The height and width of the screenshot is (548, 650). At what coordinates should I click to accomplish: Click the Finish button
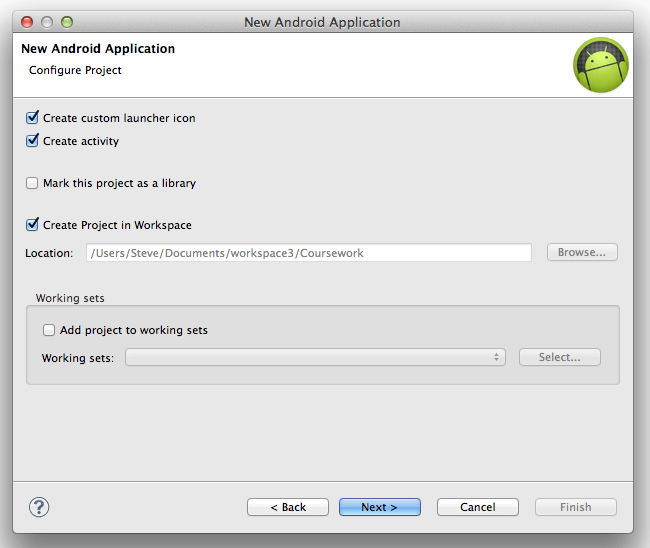pos(576,507)
